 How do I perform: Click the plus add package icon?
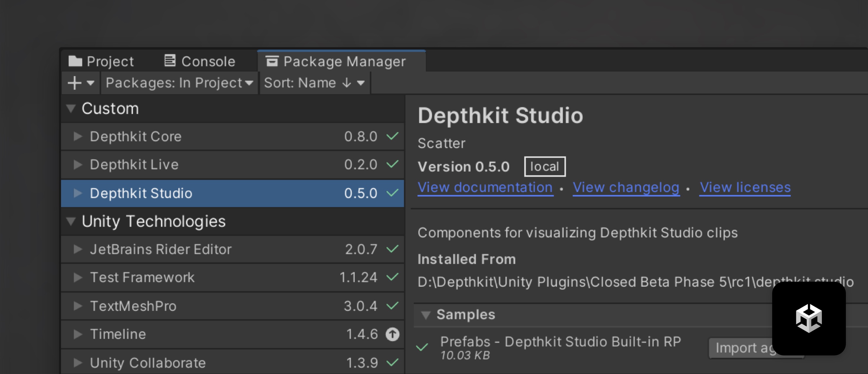click(x=75, y=83)
